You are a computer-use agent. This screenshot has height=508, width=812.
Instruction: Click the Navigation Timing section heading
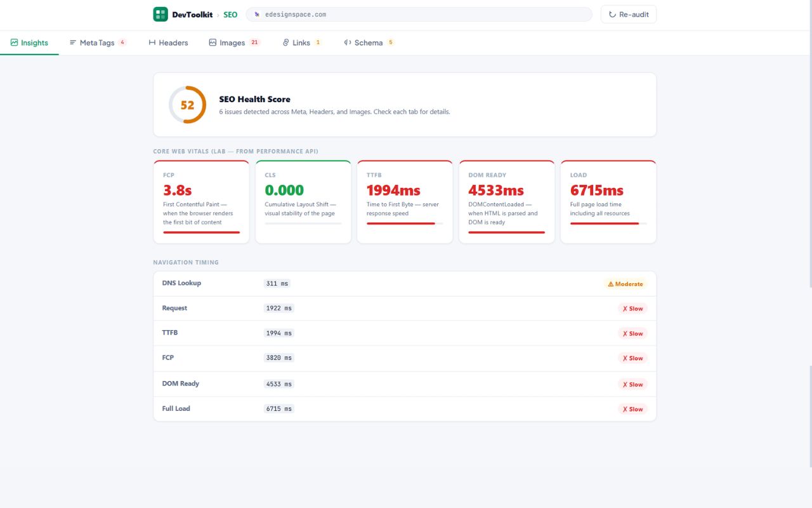pyautogui.click(x=186, y=262)
